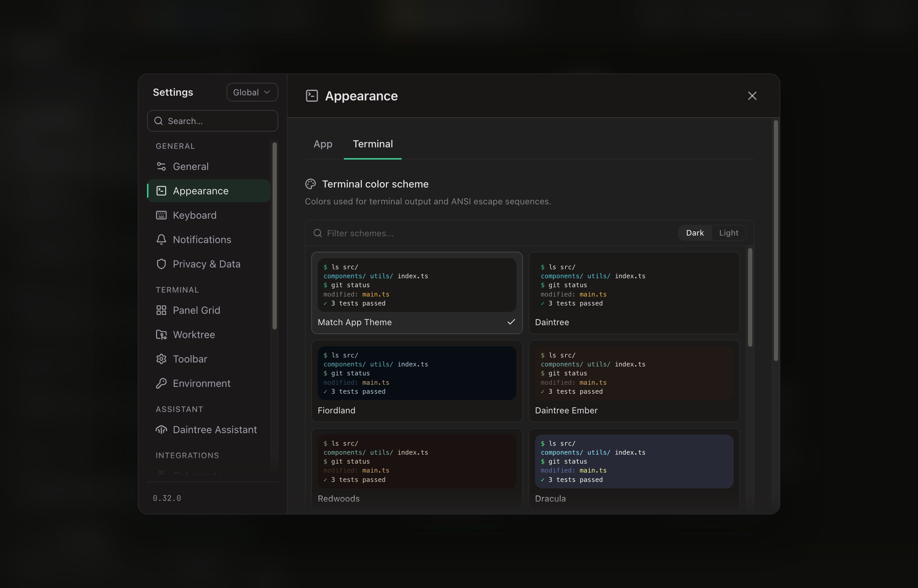Click the Environment key icon

(161, 384)
